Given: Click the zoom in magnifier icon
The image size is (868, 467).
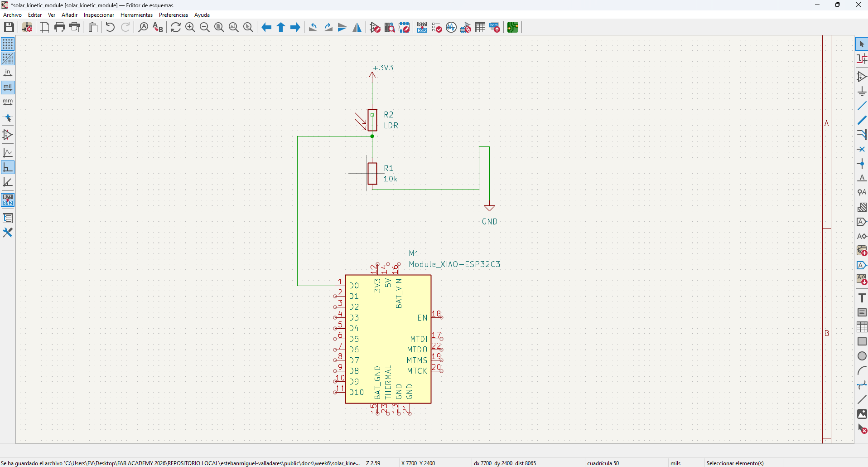Looking at the screenshot, I should point(190,27).
